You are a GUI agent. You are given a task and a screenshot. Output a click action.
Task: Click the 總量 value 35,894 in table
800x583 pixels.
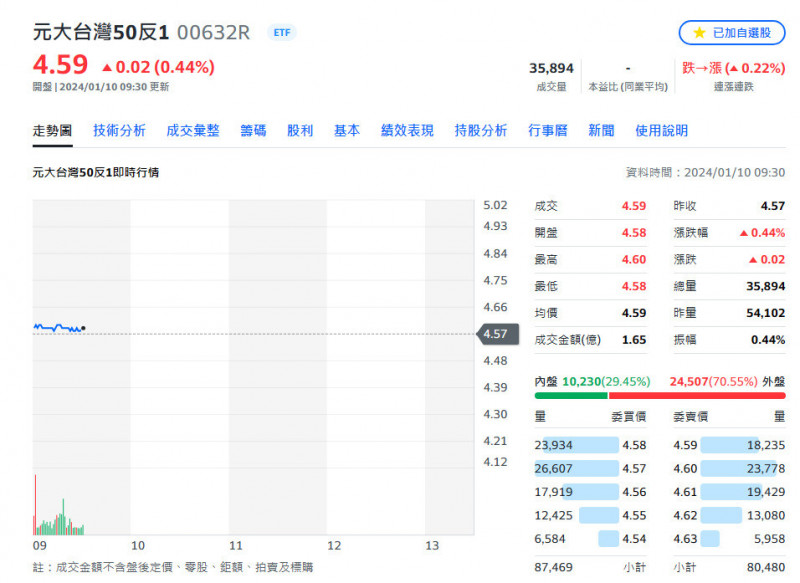click(765, 286)
